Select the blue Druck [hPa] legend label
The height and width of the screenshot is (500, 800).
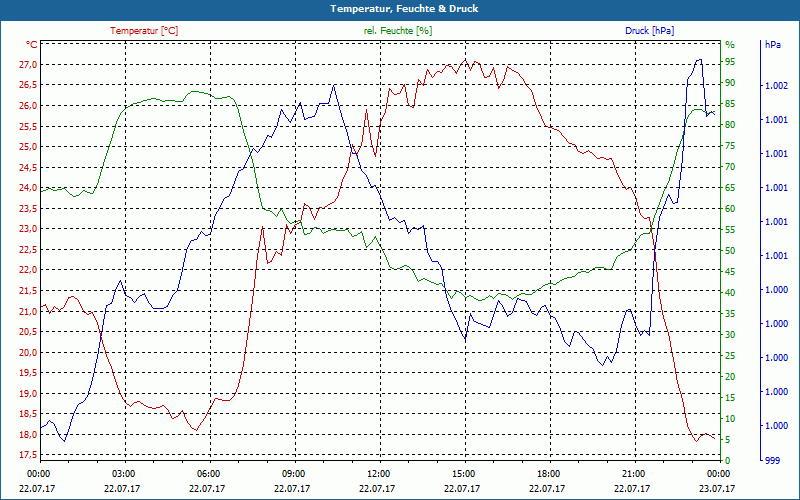(649, 31)
